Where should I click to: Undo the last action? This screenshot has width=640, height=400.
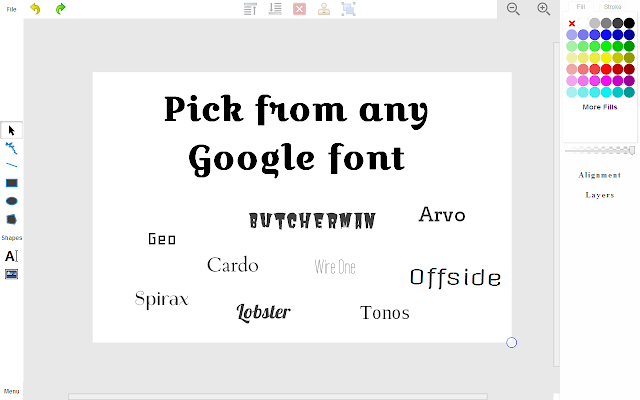tap(35, 9)
